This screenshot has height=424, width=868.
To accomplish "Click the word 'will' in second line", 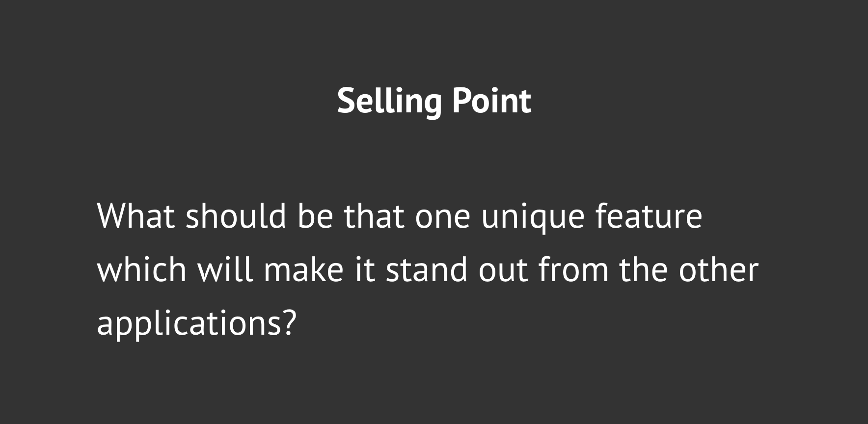I will coord(225,269).
